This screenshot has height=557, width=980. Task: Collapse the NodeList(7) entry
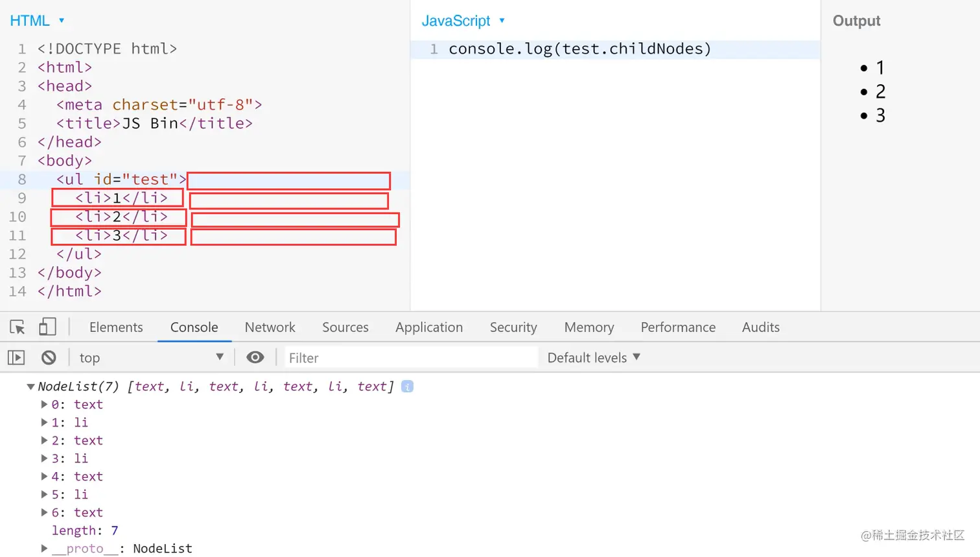point(30,386)
